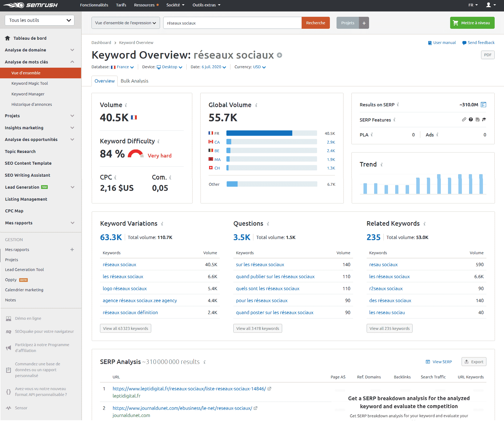Click the plus icon next to Mes rapports
Viewport: 504px width, 421px height.
pyautogui.click(x=72, y=250)
